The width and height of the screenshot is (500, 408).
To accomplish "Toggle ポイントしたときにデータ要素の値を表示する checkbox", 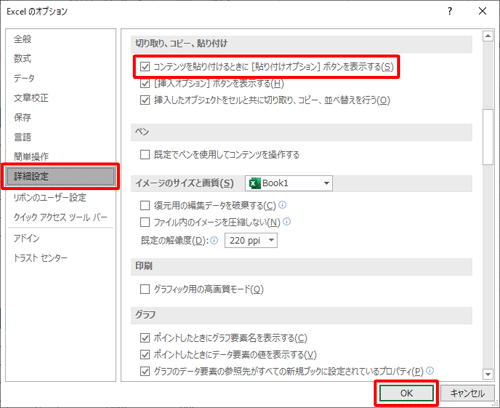I will (x=145, y=354).
